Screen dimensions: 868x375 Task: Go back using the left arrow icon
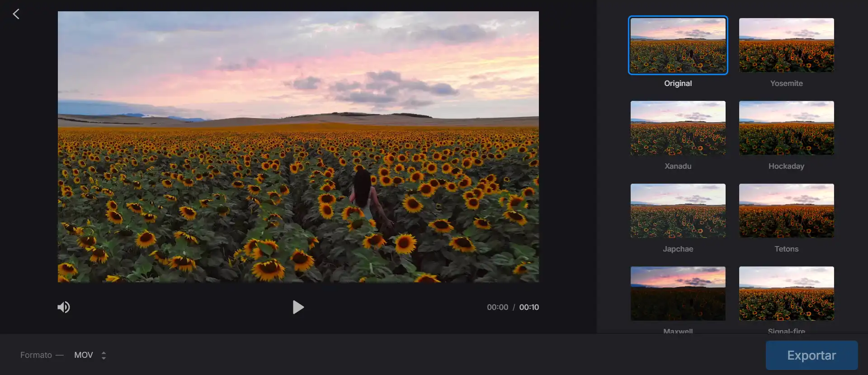(16, 14)
